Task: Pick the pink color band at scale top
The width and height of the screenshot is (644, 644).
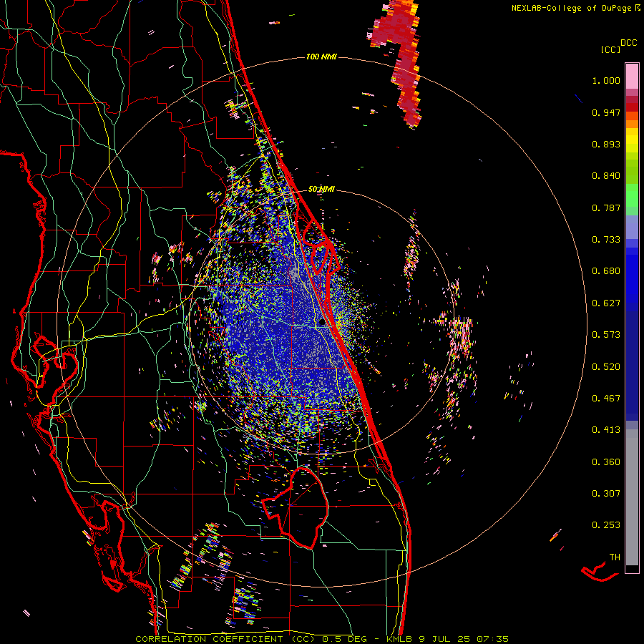Action: pos(632,76)
